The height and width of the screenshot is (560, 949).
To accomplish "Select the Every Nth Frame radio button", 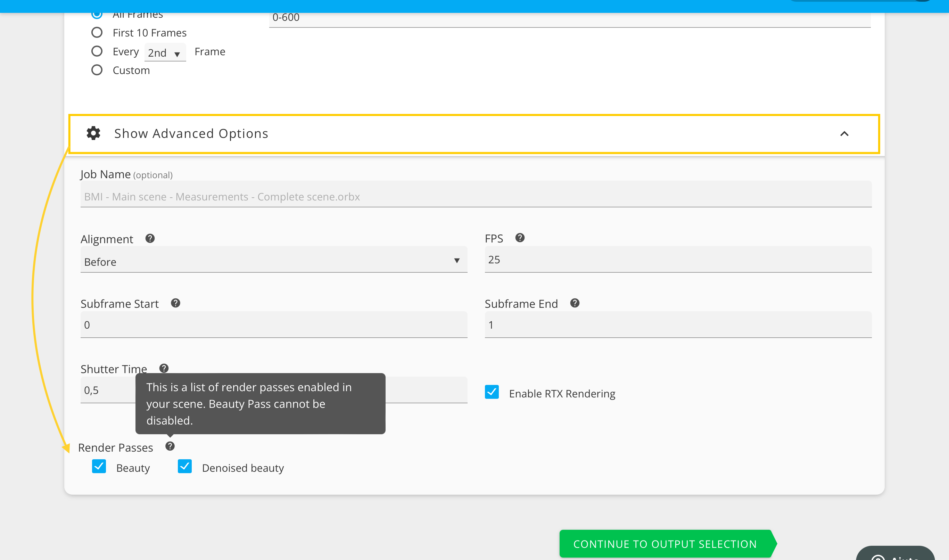I will coord(97,51).
